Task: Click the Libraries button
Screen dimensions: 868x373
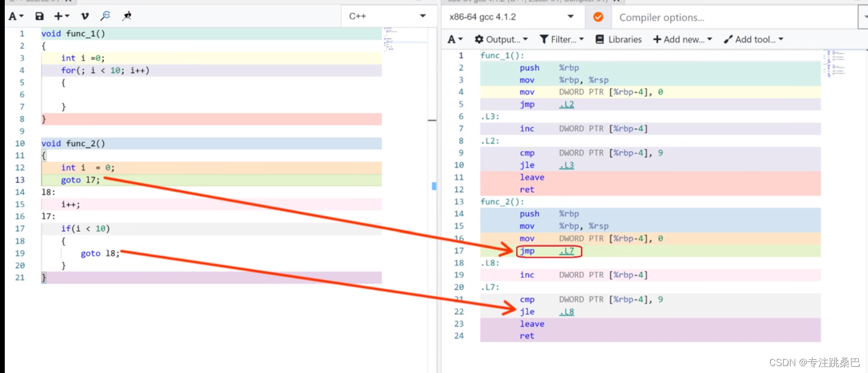Action: (618, 39)
